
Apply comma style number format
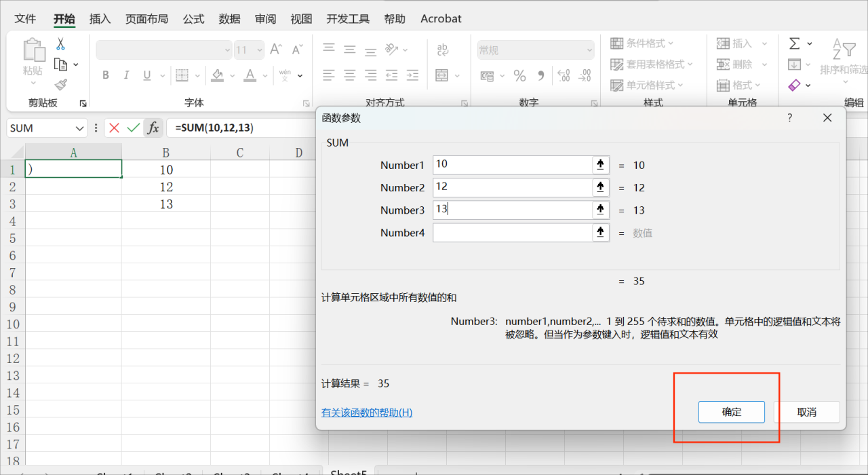click(x=540, y=75)
